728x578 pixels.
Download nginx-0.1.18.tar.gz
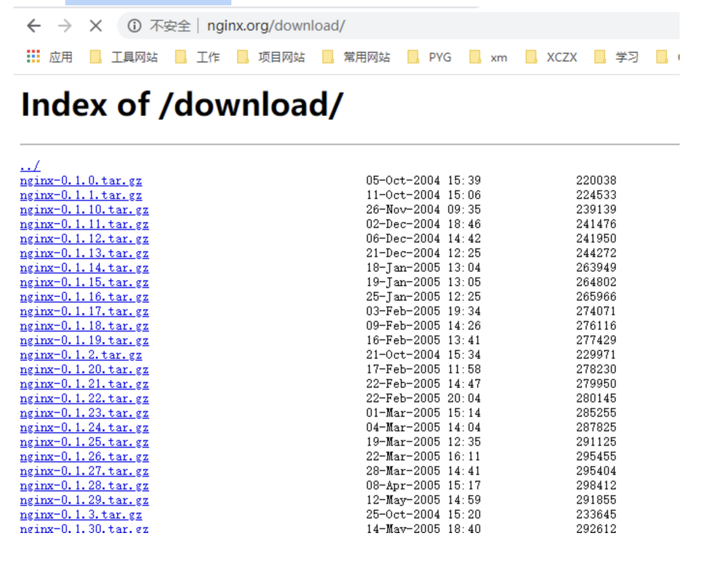84,326
